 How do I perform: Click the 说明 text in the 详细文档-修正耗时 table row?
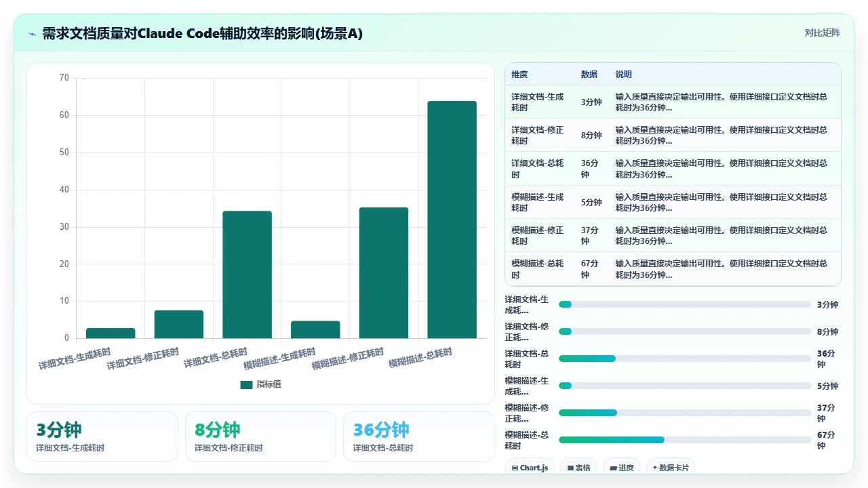point(722,136)
